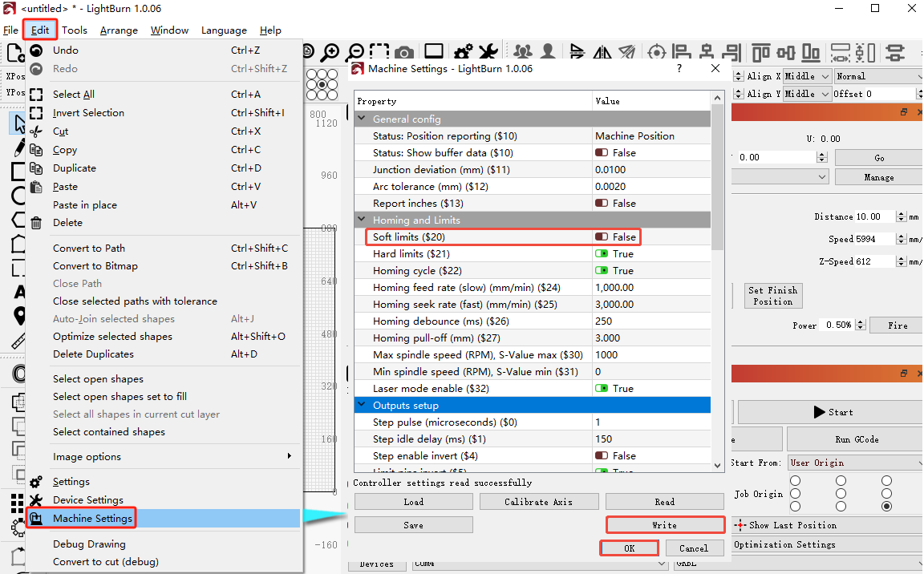Select the Text tool letter A
This screenshot has width=924, height=574.
(x=19, y=292)
